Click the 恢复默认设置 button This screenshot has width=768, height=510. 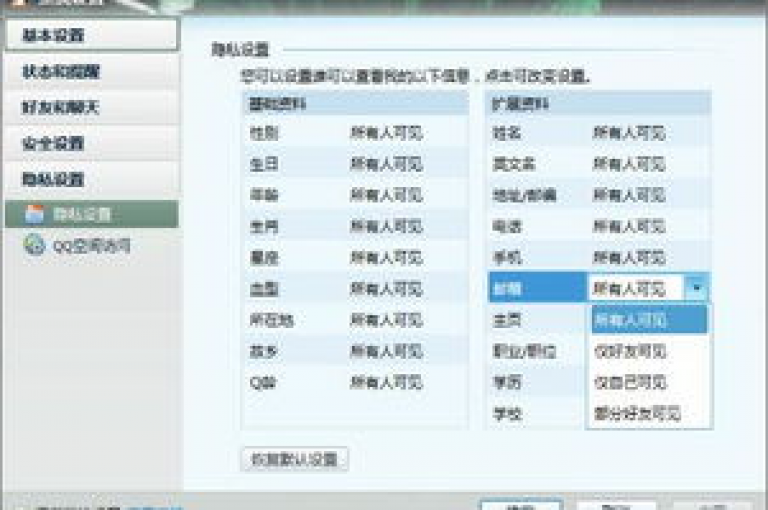pos(294,459)
